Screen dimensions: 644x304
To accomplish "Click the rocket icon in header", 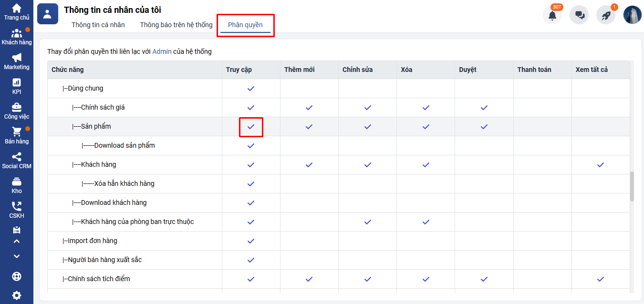I will pos(606,15).
